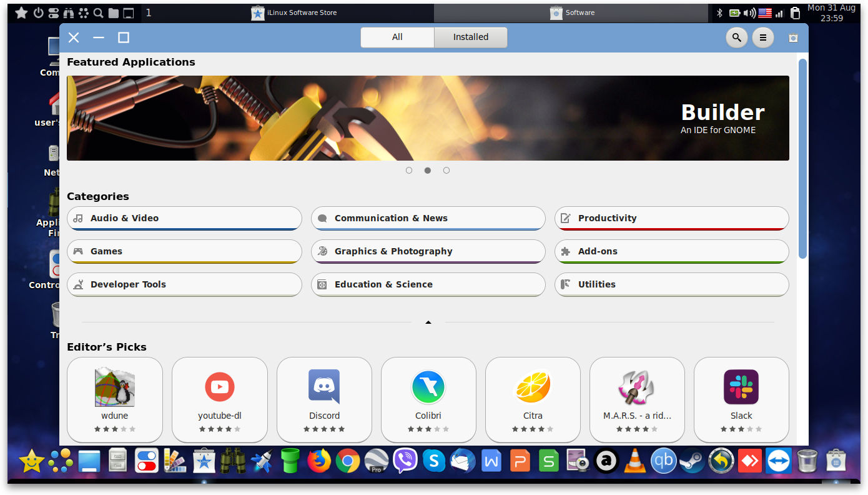The width and height of the screenshot is (868, 495).
Task: Switch to the Installed tab
Action: (x=471, y=37)
